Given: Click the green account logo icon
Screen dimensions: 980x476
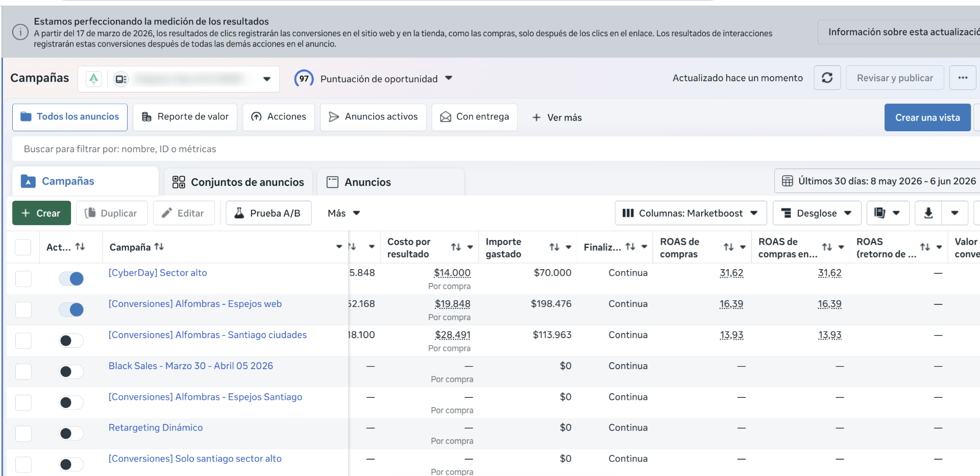Looking at the screenshot, I should (94, 79).
